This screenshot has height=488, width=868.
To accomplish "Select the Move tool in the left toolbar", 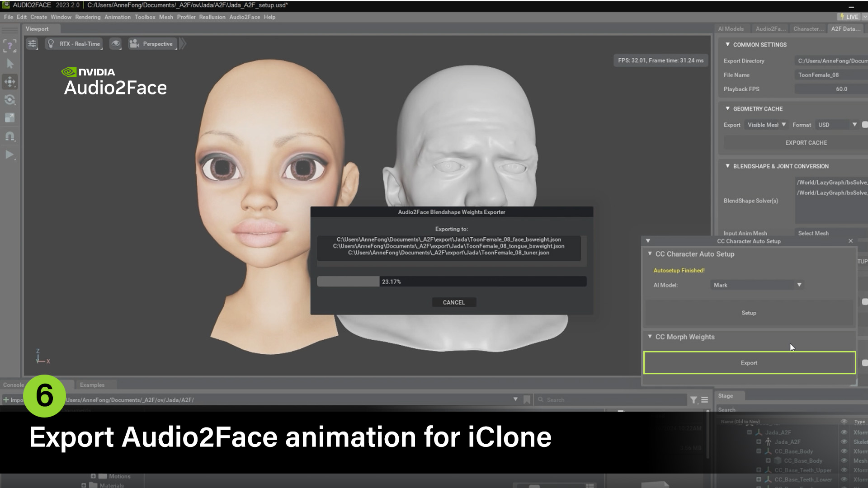I will click(10, 82).
